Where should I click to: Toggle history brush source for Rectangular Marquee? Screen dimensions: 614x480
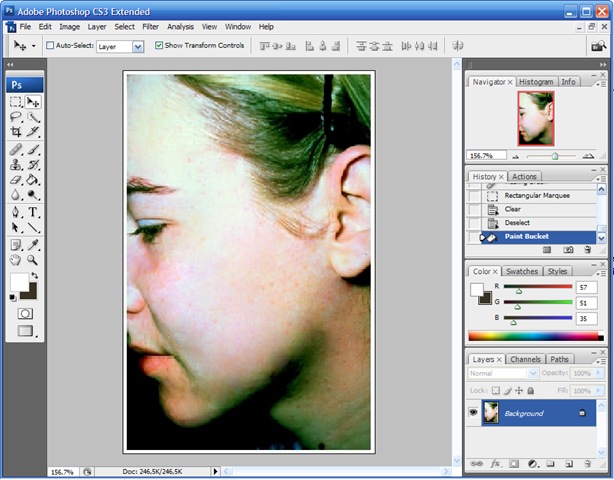pos(474,196)
